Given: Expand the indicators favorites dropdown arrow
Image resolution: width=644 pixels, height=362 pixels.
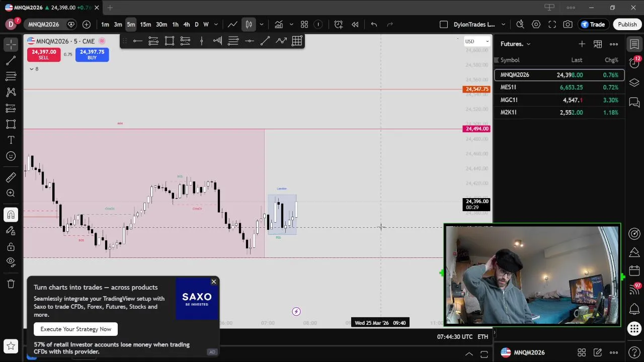Looking at the screenshot, I should coord(291,24).
